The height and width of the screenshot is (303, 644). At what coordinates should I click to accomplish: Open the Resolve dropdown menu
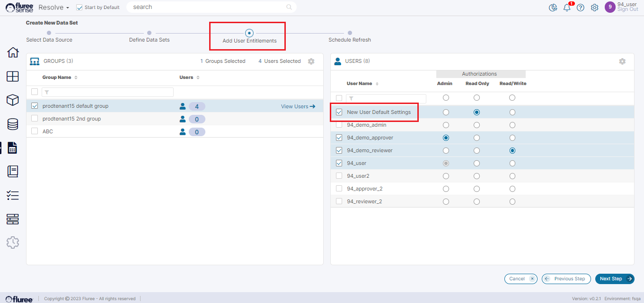coord(53,8)
